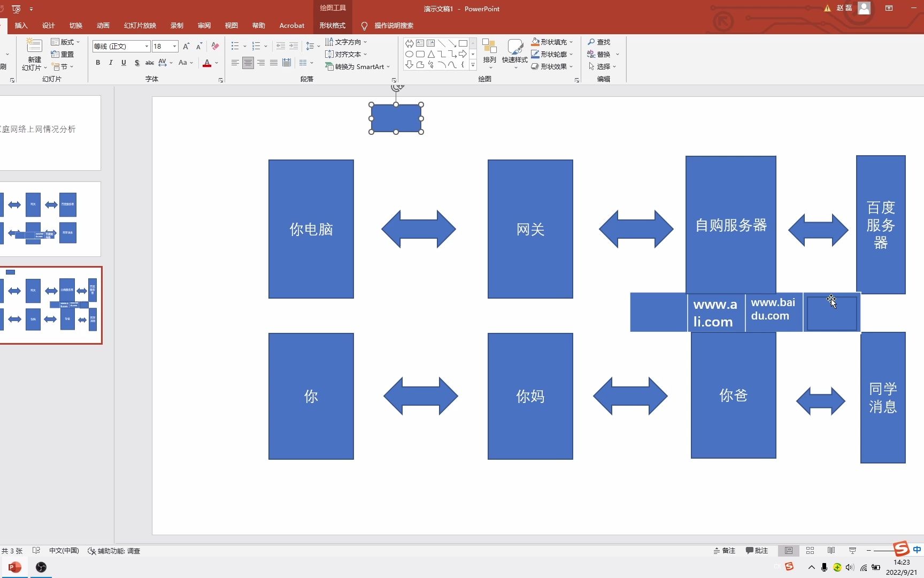Click Replace (替换) button
Image resolution: width=924 pixels, height=578 pixels.
[599, 54]
